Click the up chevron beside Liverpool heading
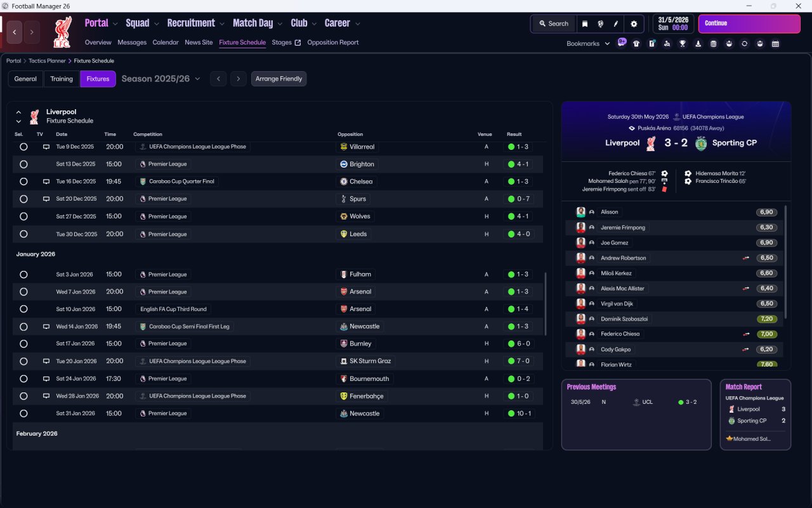The height and width of the screenshot is (508, 812). tap(18, 112)
